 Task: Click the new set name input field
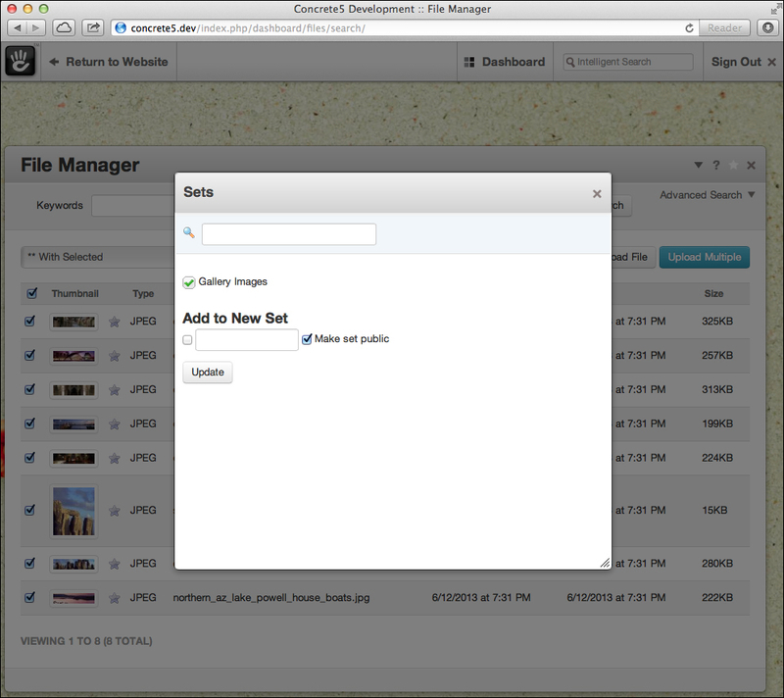click(247, 339)
